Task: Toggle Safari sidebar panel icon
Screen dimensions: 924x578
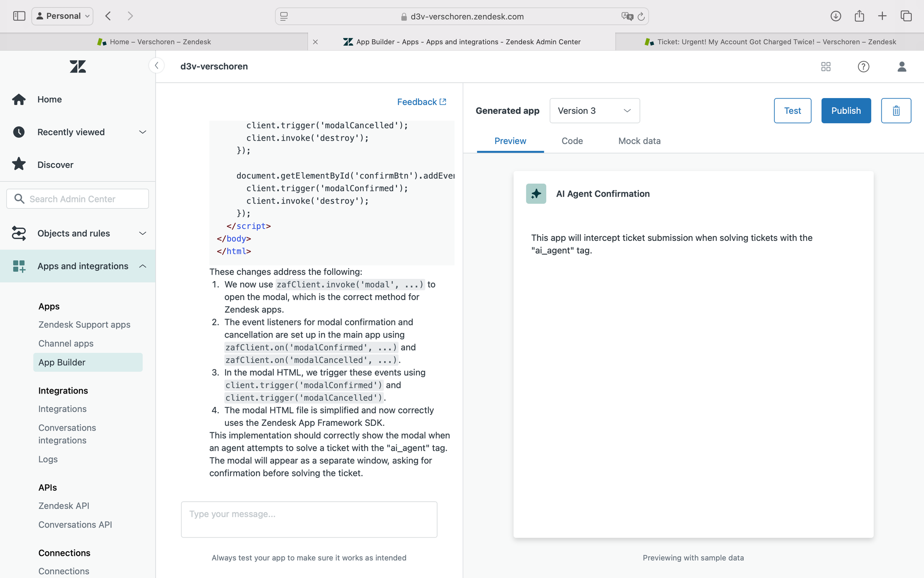Action: 19,16
